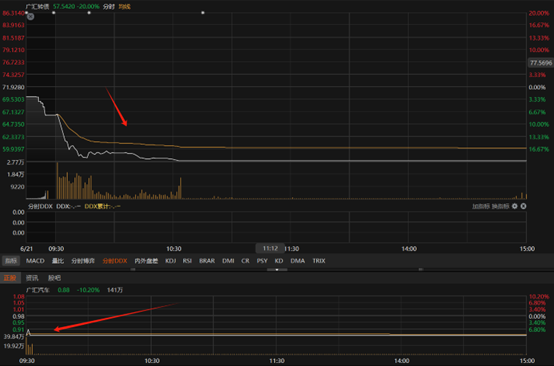Click the 加指标 add indicator link
The image size is (554, 366).
(481, 206)
